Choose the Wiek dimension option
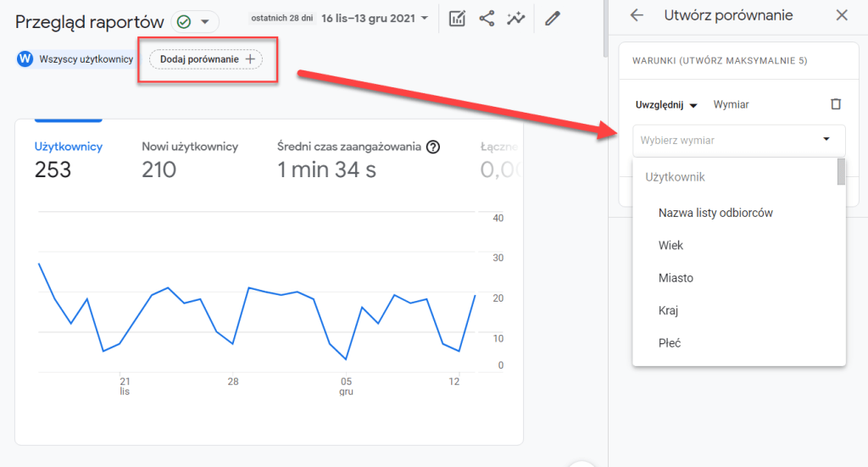 pyautogui.click(x=670, y=246)
